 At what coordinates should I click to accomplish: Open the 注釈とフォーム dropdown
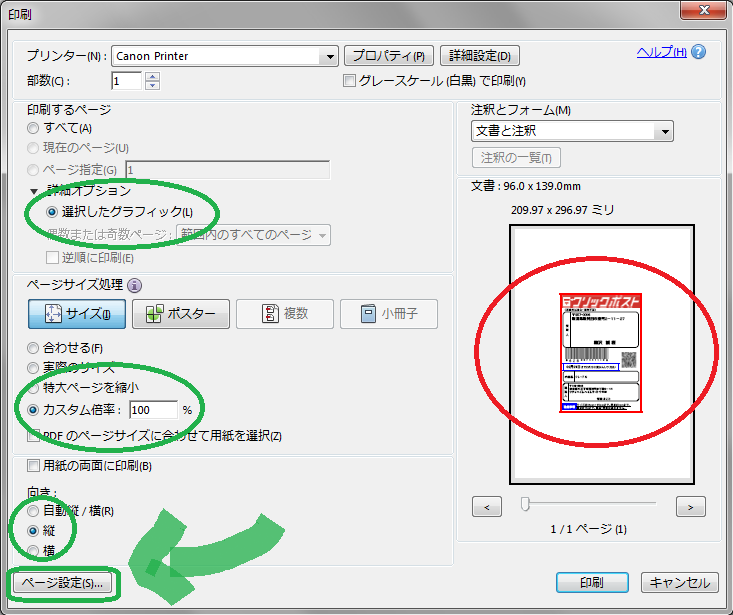(x=572, y=131)
